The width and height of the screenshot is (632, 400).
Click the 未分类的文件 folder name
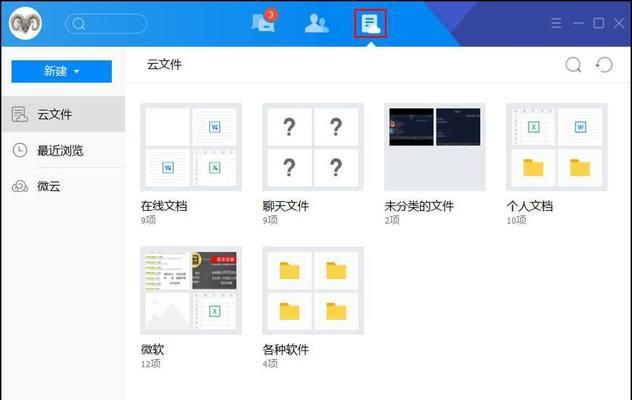419,206
